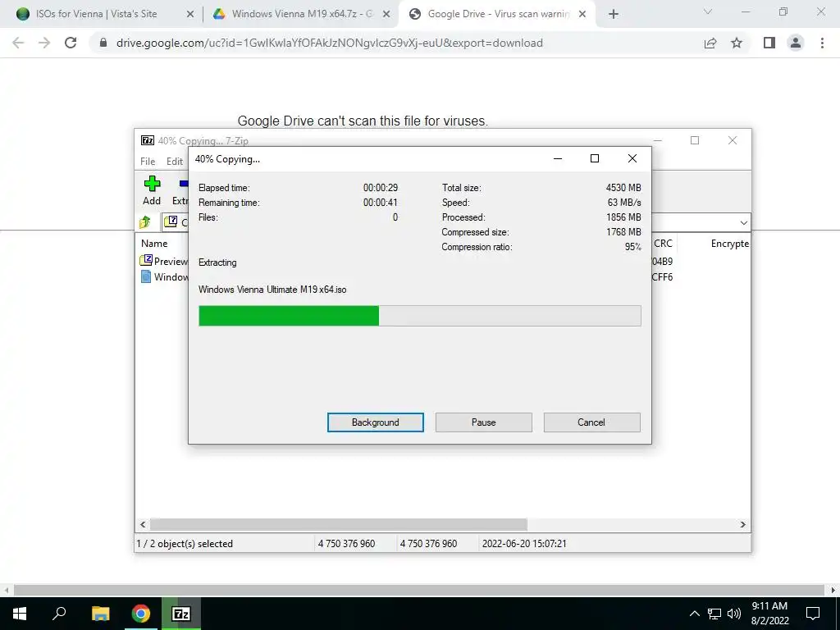Open Chrome side panel icon
This screenshot has height=630, width=840.
click(x=769, y=43)
